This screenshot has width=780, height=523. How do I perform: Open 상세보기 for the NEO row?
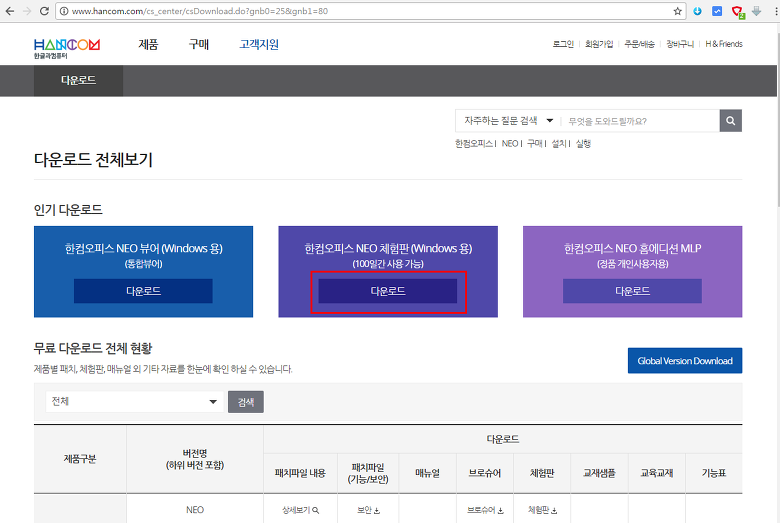click(x=300, y=510)
